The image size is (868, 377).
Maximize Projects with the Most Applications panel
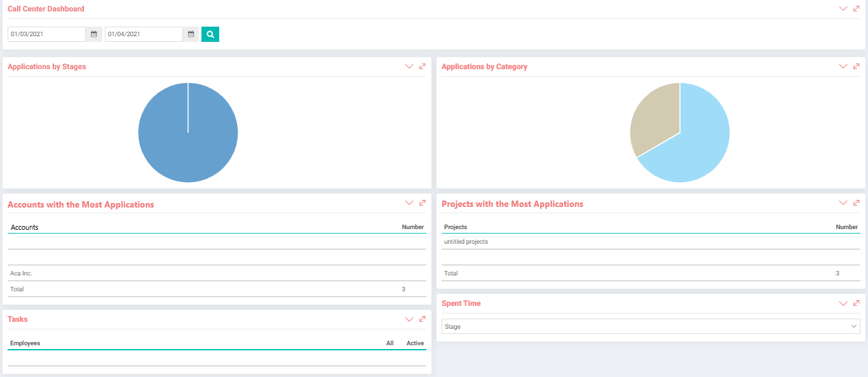(x=857, y=203)
